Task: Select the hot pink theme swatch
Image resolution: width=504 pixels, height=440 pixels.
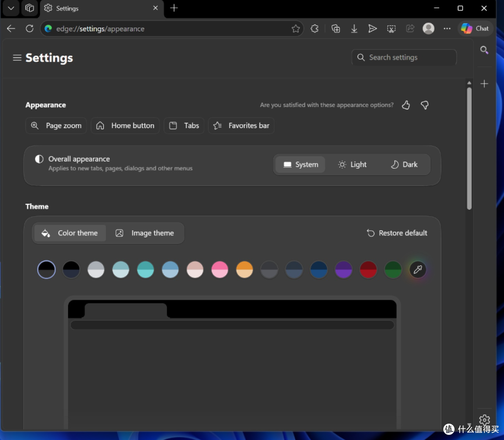Action: (x=219, y=270)
